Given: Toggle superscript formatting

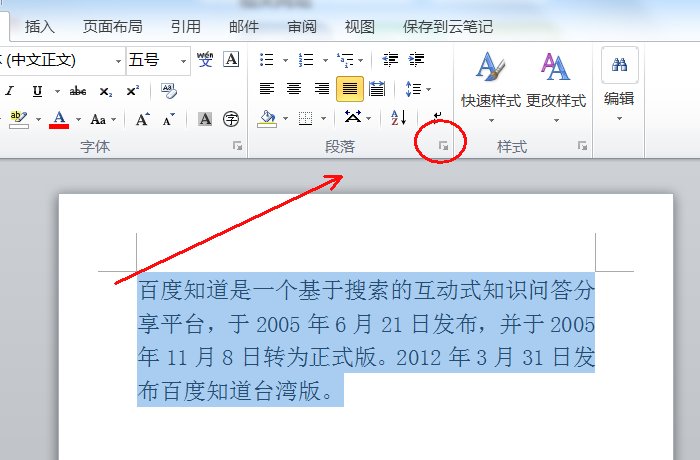Looking at the screenshot, I should (x=133, y=91).
